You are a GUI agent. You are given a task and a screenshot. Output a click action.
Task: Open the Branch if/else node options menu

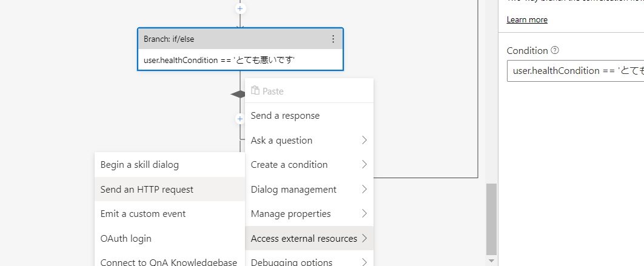point(333,39)
